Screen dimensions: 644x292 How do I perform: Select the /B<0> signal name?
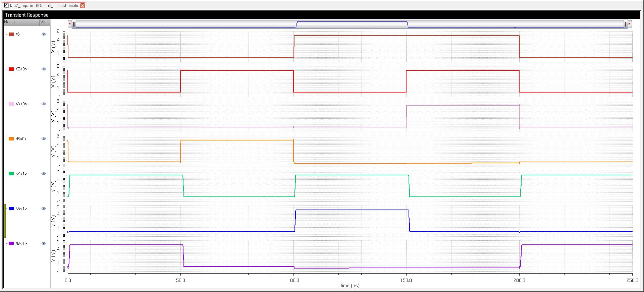21,139
